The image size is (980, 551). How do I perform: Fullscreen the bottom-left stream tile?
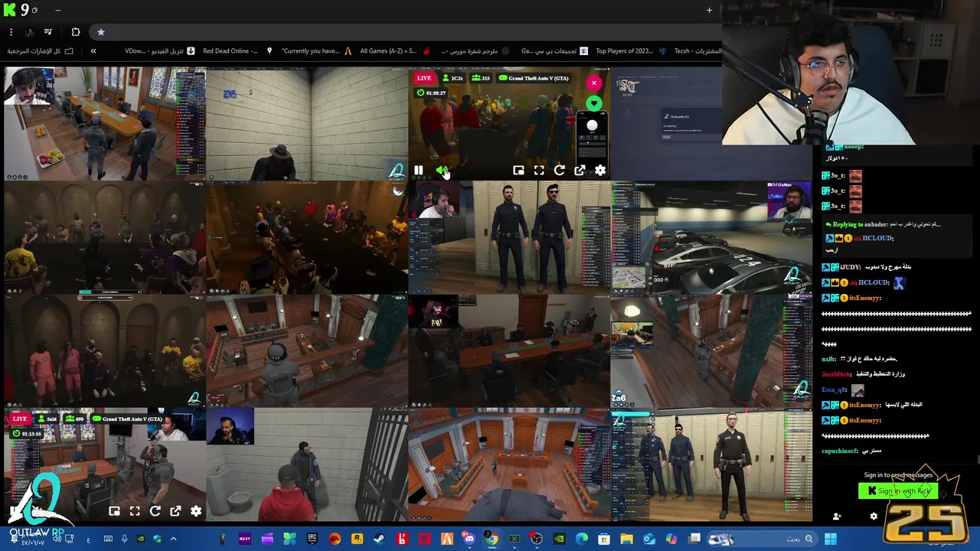click(135, 511)
